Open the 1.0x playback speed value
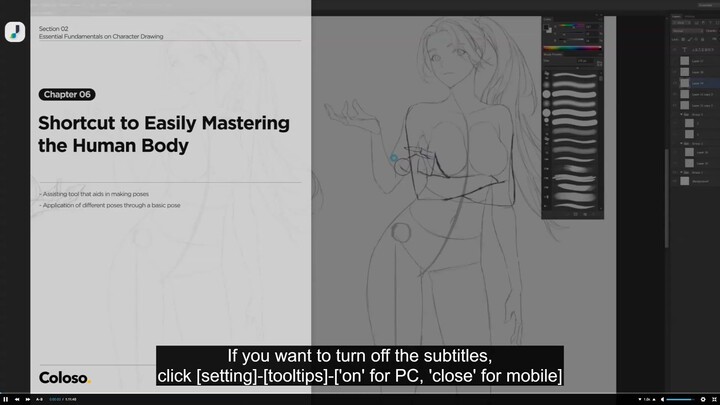720x405 pixels. pyautogui.click(x=647, y=399)
